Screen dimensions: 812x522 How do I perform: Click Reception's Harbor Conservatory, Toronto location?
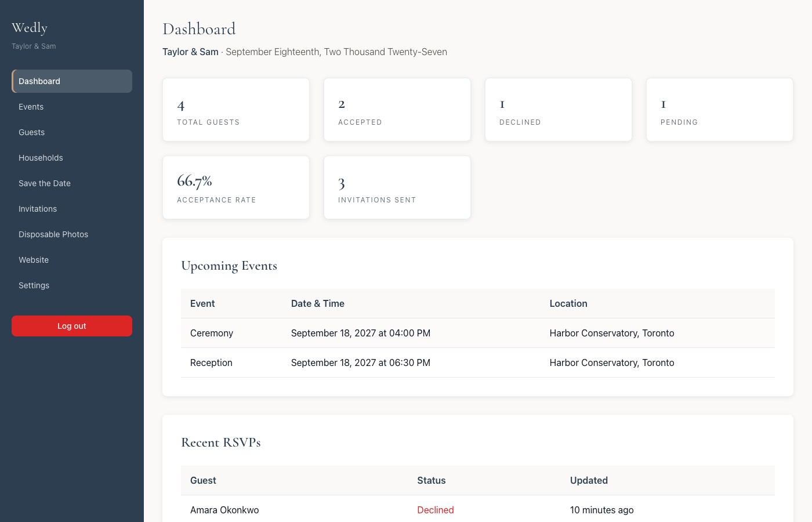[612, 362]
